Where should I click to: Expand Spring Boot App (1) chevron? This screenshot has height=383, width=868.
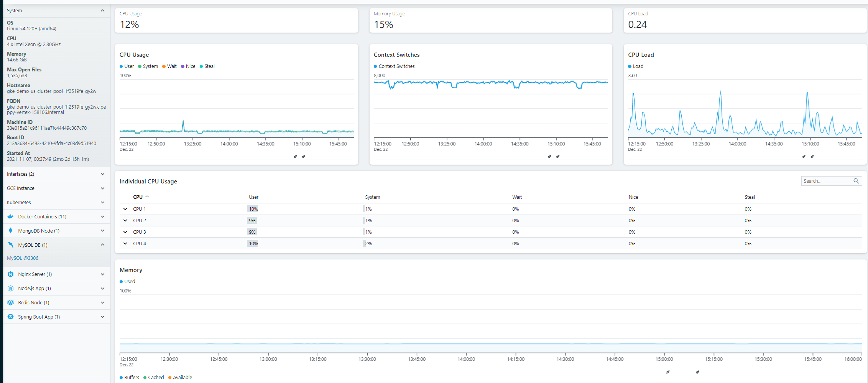pyautogui.click(x=102, y=317)
